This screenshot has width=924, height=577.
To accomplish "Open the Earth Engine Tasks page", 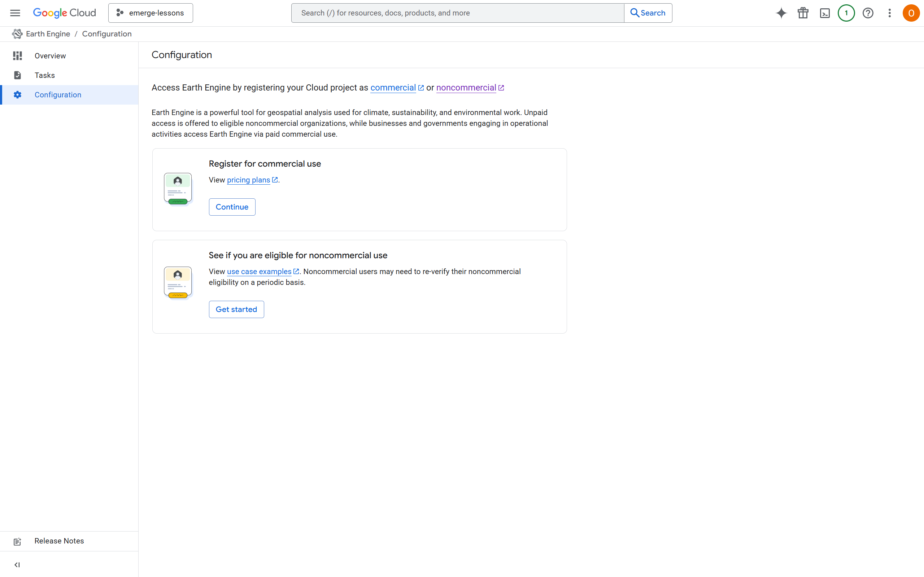I will point(44,75).
